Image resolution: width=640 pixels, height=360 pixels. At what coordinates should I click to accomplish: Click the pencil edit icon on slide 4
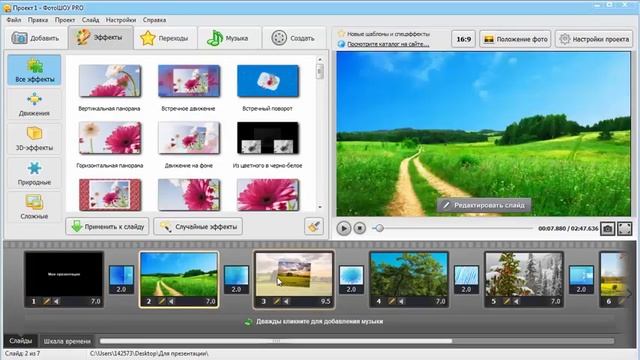pyautogui.click(x=392, y=301)
